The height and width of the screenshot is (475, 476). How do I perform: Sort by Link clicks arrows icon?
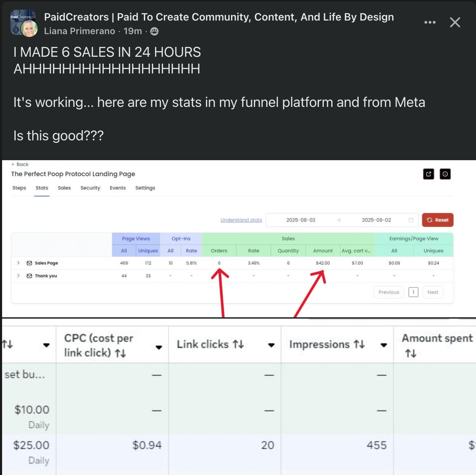238,344
